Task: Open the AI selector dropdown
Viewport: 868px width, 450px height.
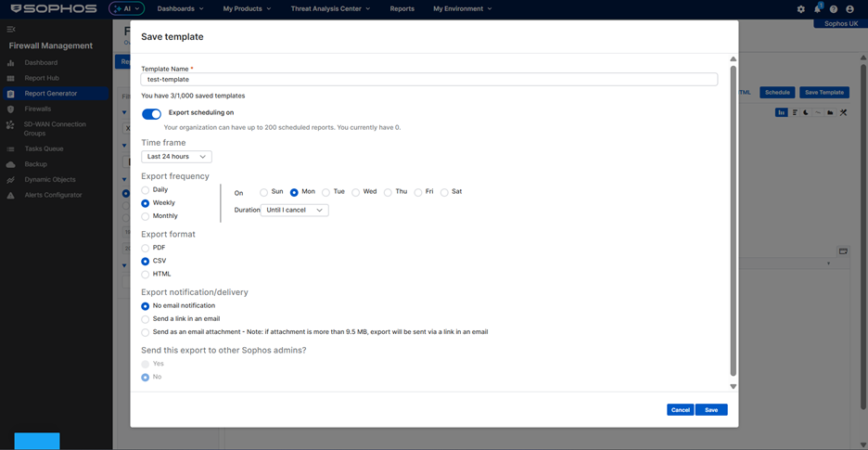Action: (127, 8)
